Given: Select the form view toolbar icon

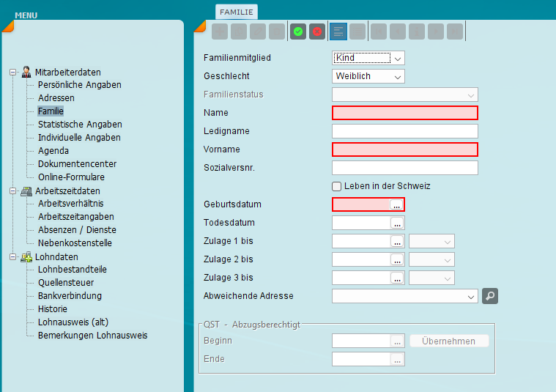Looking at the screenshot, I should coord(338,32).
